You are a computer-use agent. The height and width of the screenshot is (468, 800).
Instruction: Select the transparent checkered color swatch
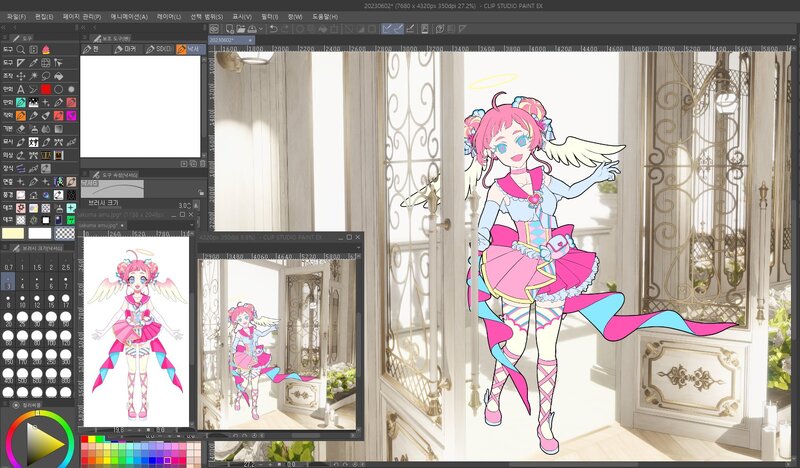pos(65,233)
